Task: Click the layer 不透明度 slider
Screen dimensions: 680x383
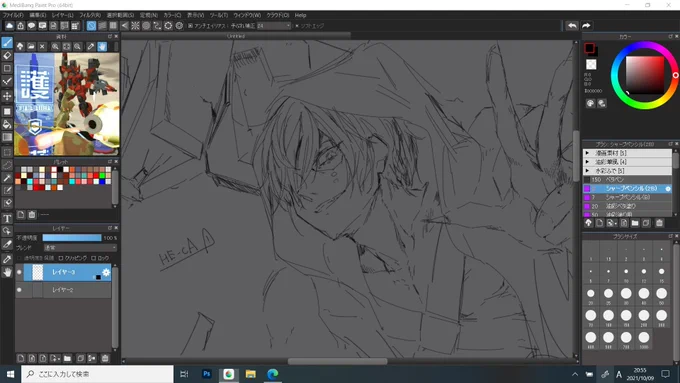Action: (72, 238)
